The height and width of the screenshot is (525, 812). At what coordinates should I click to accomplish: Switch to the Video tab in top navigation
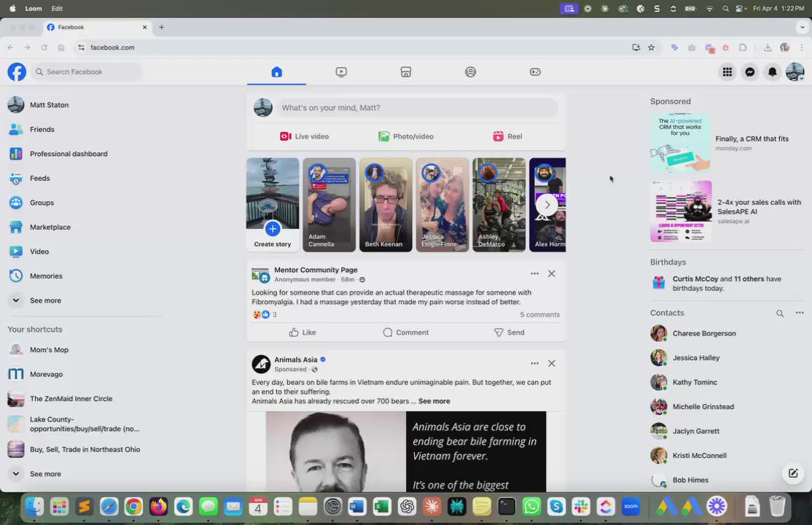[x=341, y=72]
